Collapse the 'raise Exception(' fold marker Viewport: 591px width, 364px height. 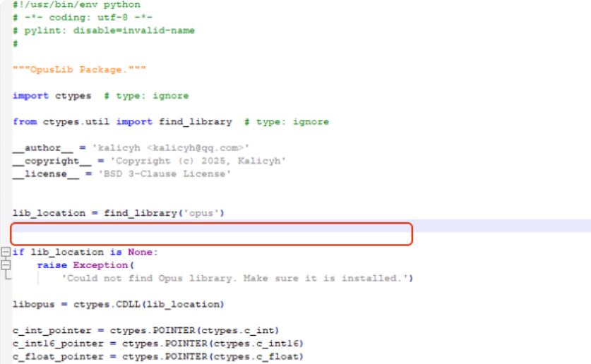[x=6, y=265]
